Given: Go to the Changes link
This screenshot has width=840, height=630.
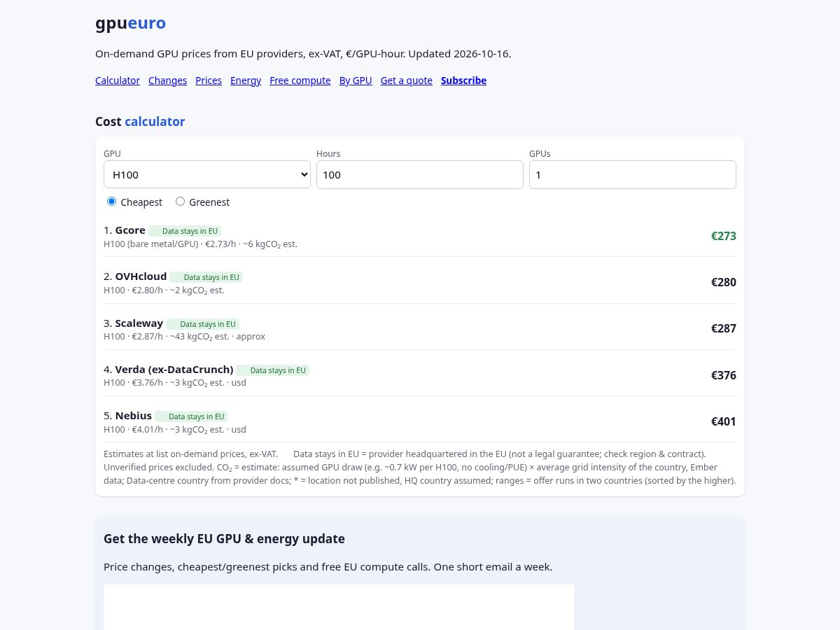Looking at the screenshot, I should point(167,80).
